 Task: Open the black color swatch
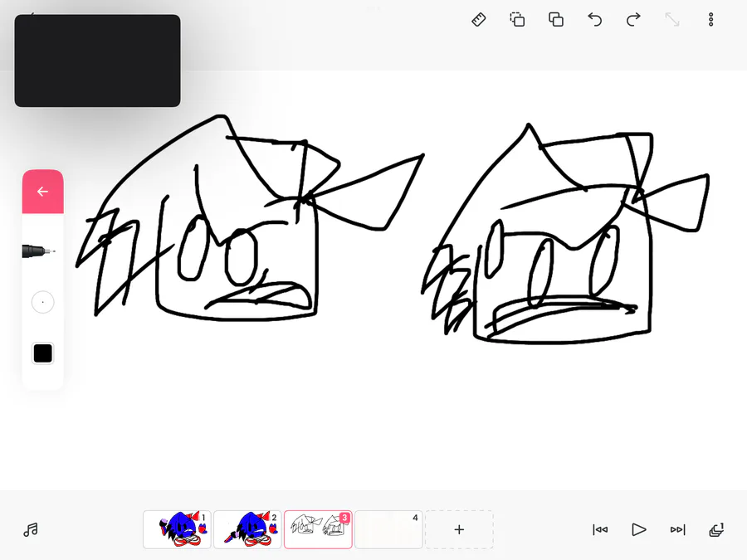43,353
